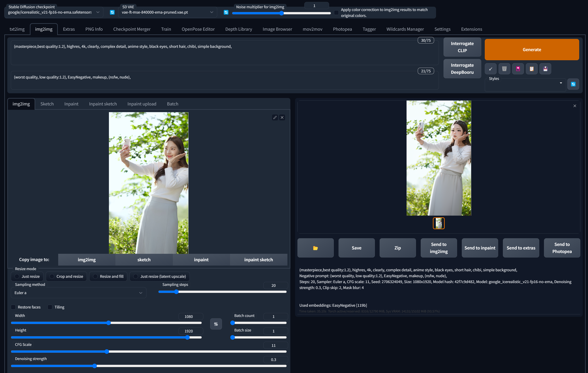588x373 pixels.
Task: Click the width/height swap arrows button
Action: (x=216, y=324)
